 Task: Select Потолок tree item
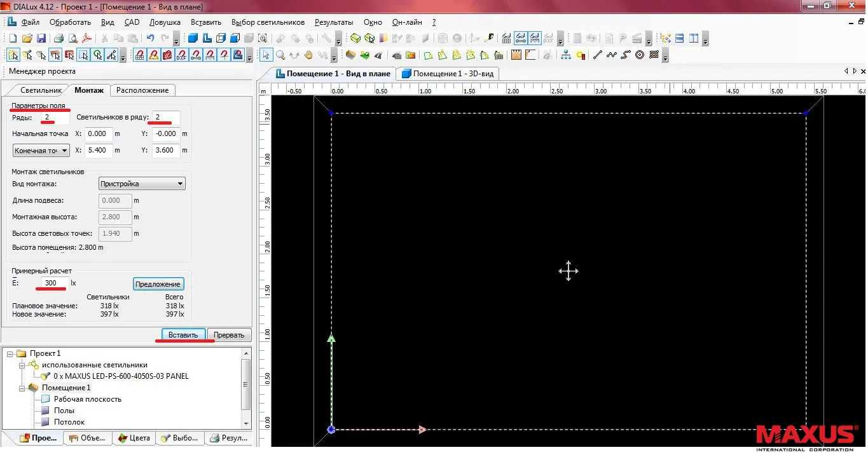(69, 422)
